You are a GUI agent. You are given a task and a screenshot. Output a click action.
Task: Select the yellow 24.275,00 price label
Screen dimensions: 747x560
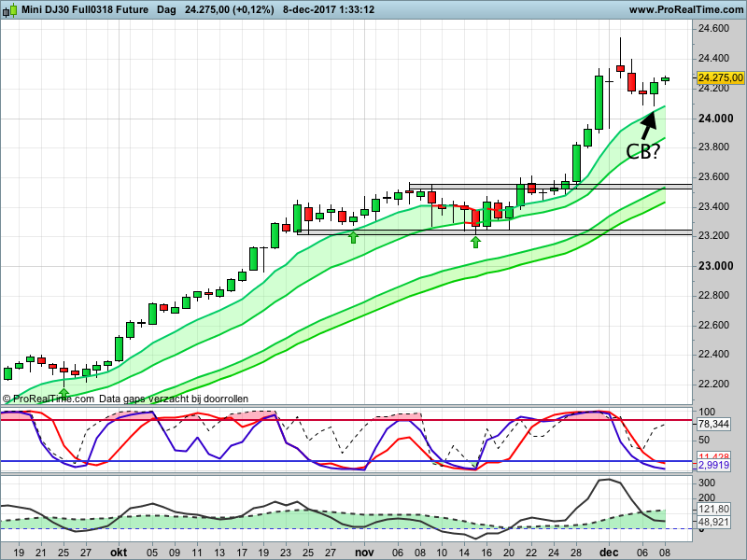[720, 78]
